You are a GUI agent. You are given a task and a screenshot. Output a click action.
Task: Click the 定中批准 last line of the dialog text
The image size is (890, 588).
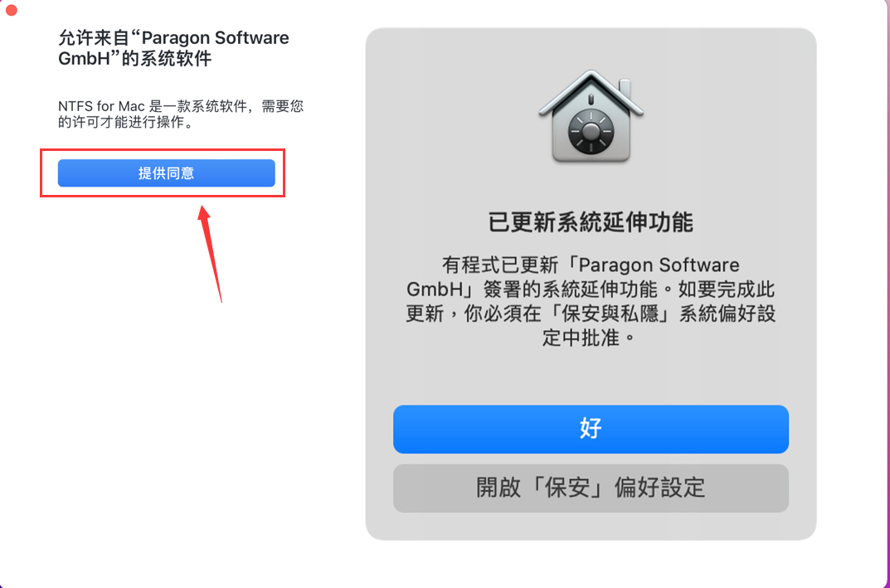[591, 338]
